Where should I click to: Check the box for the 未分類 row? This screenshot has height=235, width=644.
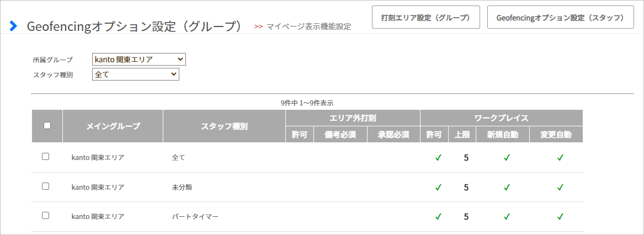point(46,186)
